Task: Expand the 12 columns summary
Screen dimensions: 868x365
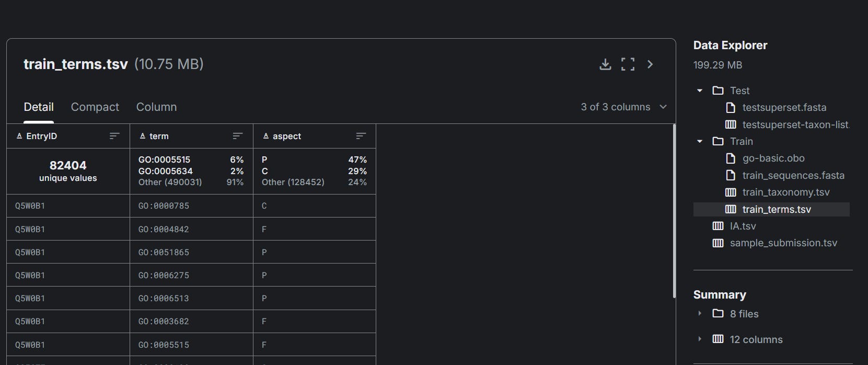Action: 700,339
